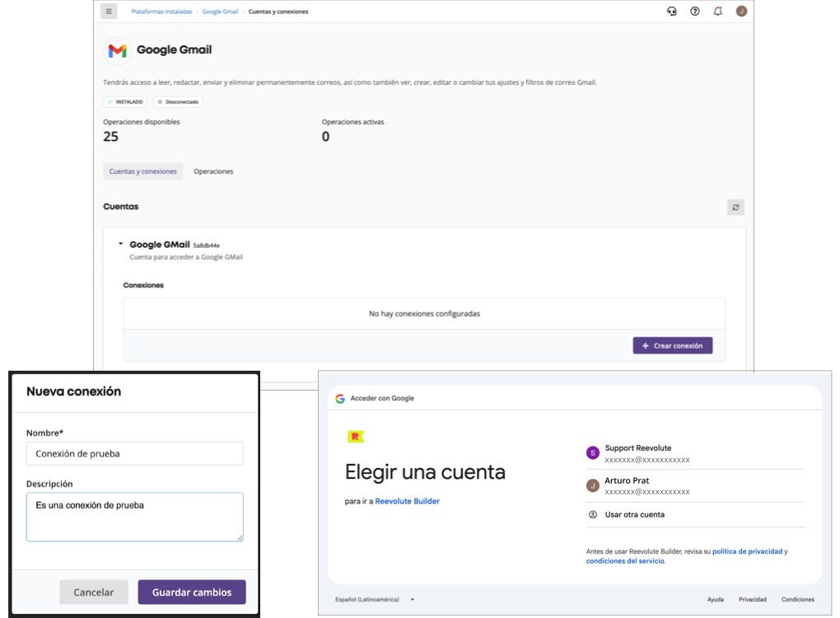Screen dimensions: 840x618
Task: Click the account ID 5a8db44e
Action: tap(206, 246)
